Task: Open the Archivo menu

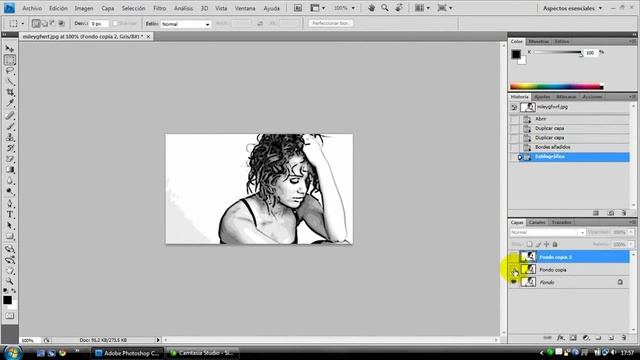Action: [x=32, y=8]
